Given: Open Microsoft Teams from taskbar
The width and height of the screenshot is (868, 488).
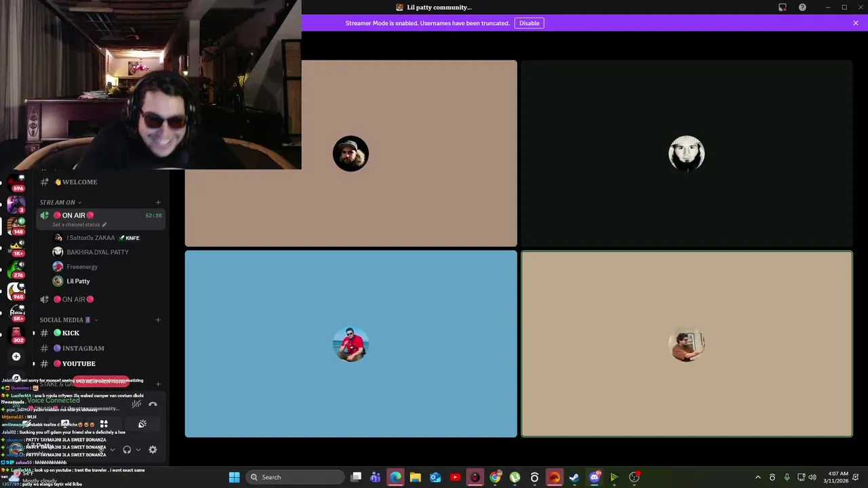Looking at the screenshot, I should [376, 477].
